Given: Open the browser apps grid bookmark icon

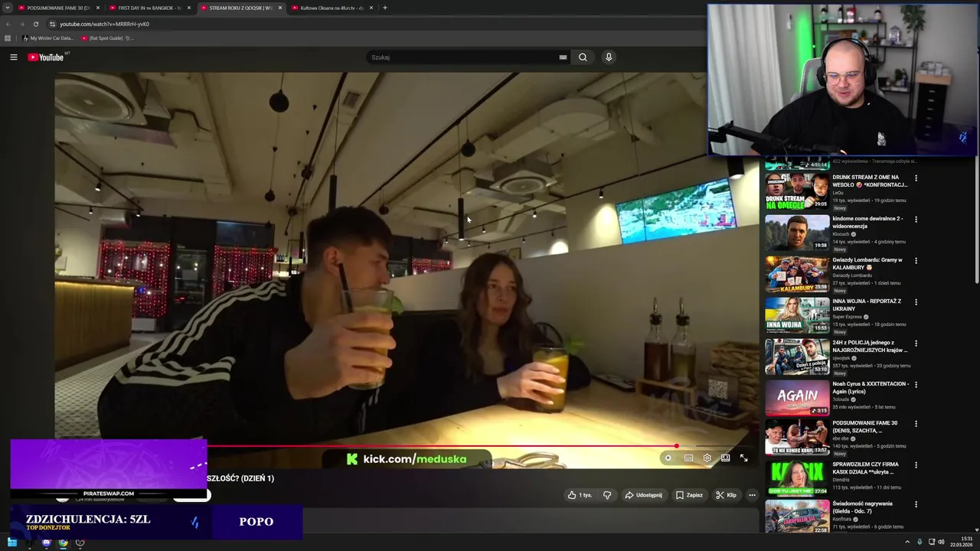Looking at the screenshot, I should click(8, 38).
